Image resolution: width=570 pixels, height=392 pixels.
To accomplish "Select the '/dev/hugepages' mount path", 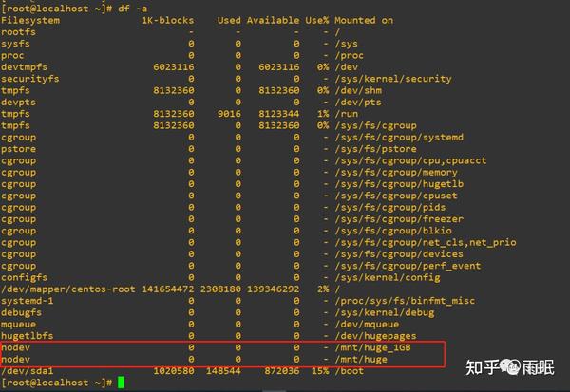I will (x=376, y=336).
